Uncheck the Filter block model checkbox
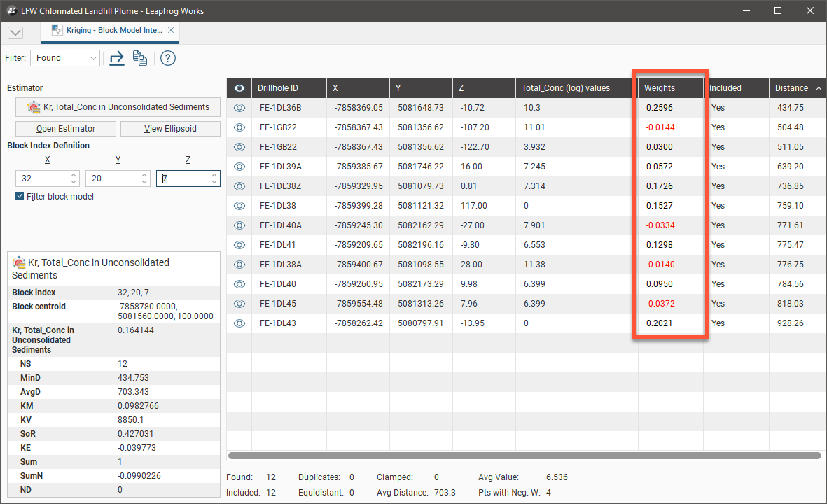The height and width of the screenshot is (504, 827). (20, 197)
